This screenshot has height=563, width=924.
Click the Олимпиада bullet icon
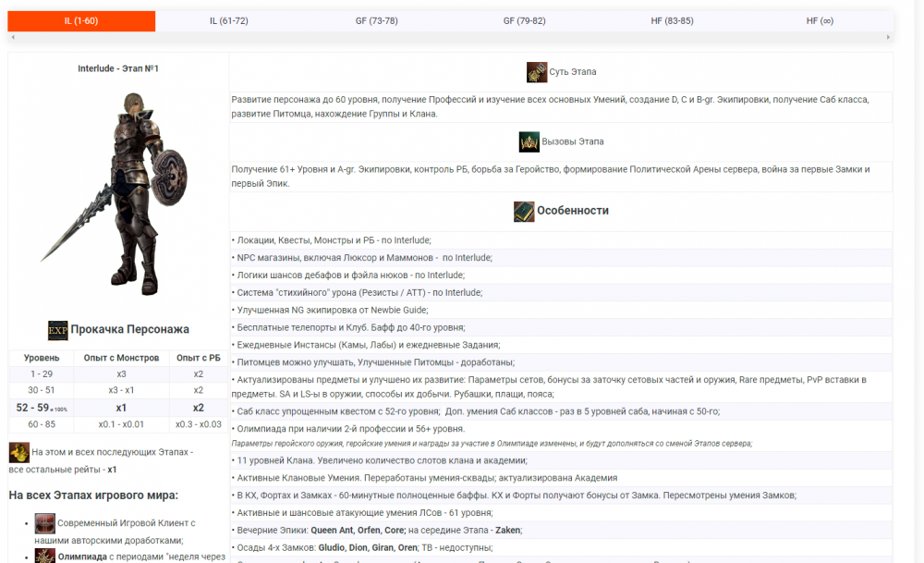click(x=44, y=557)
